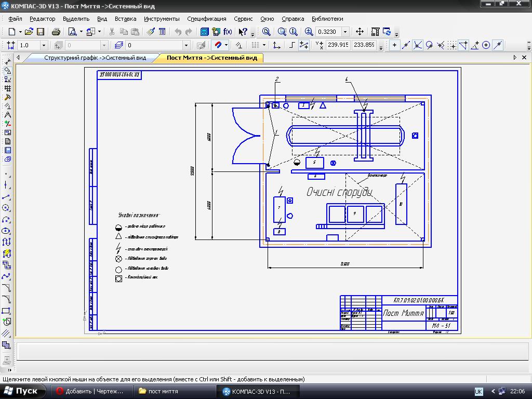Click the f(x) variables icon
This screenshot has height=399, width=532.
coord(228,32)
